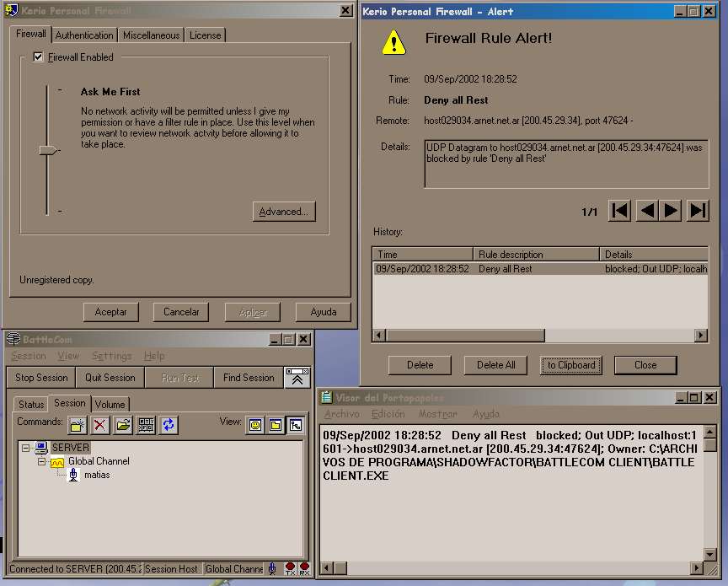Open the Authentication tab
The height and width of the screenshot is (586, 728).
(84, 35)
